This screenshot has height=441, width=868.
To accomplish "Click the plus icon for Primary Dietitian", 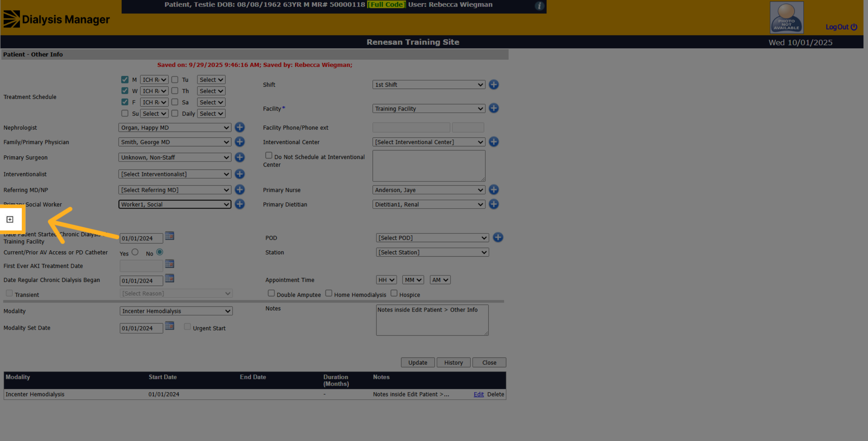I will click(494, 204).
